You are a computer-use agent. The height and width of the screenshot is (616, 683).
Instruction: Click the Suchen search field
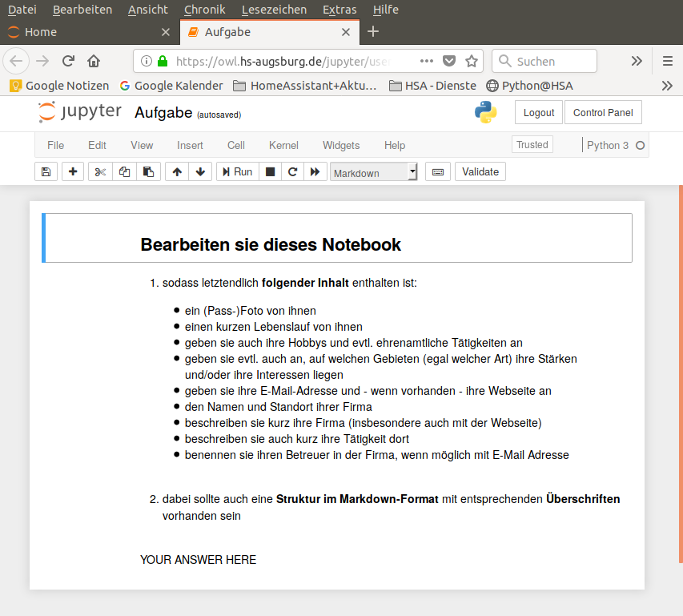[x=544, y=61]
